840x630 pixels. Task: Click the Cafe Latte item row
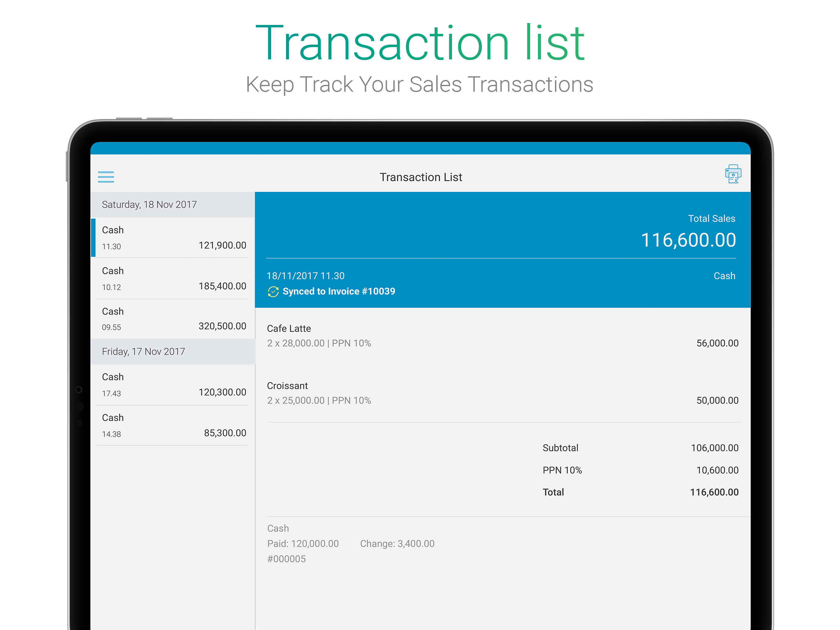click(x=502, y=336)
